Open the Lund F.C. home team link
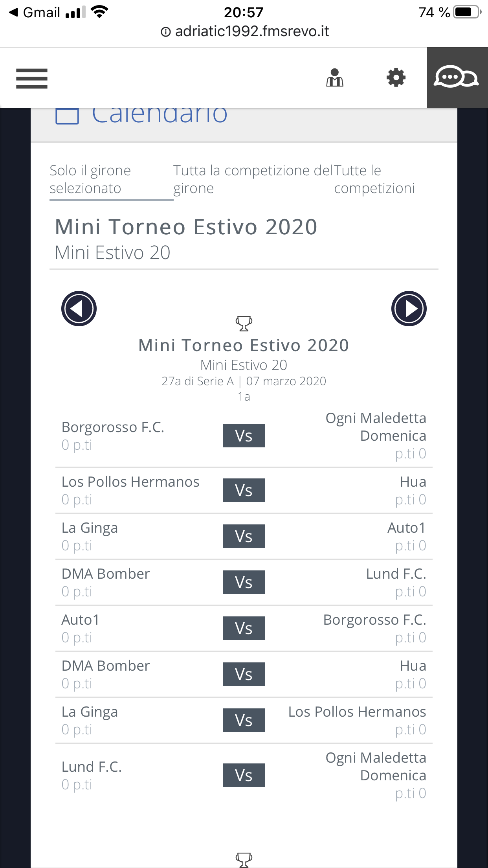488x868 pixels. click(x=92, y=767)
